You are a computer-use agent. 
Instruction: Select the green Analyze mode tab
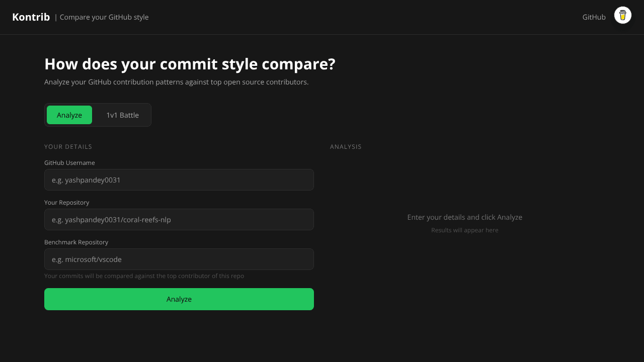click(x=69, y=115)
